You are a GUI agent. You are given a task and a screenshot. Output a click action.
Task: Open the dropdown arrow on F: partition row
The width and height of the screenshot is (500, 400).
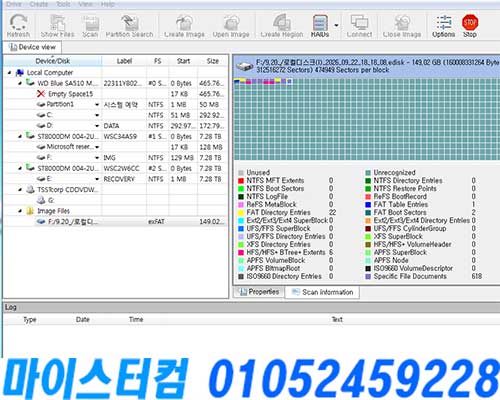[x=97, y=158]
